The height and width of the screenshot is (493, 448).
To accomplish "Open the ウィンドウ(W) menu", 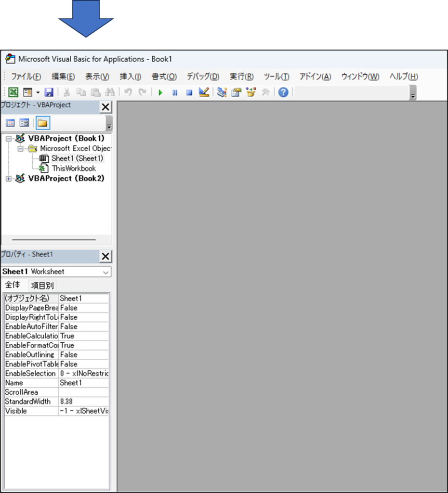I will 360,77.
